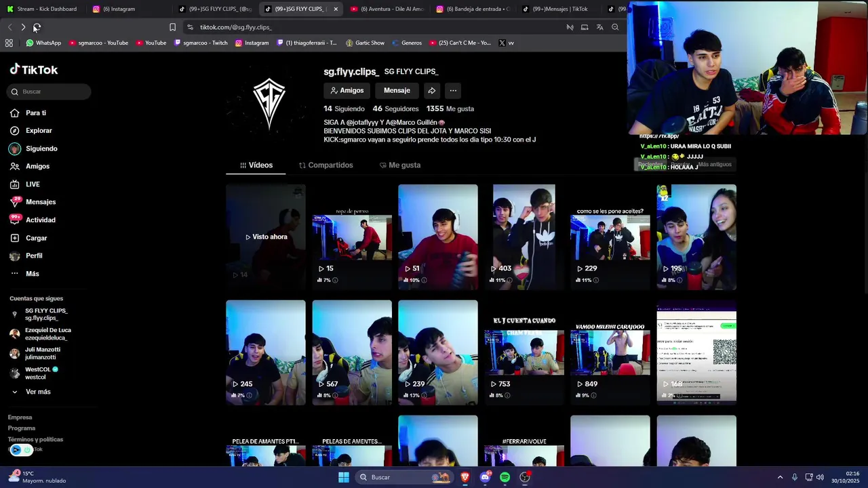Toggle the green power button overlay
This screenshot has height=488, width=868.
tap(27, 449)
